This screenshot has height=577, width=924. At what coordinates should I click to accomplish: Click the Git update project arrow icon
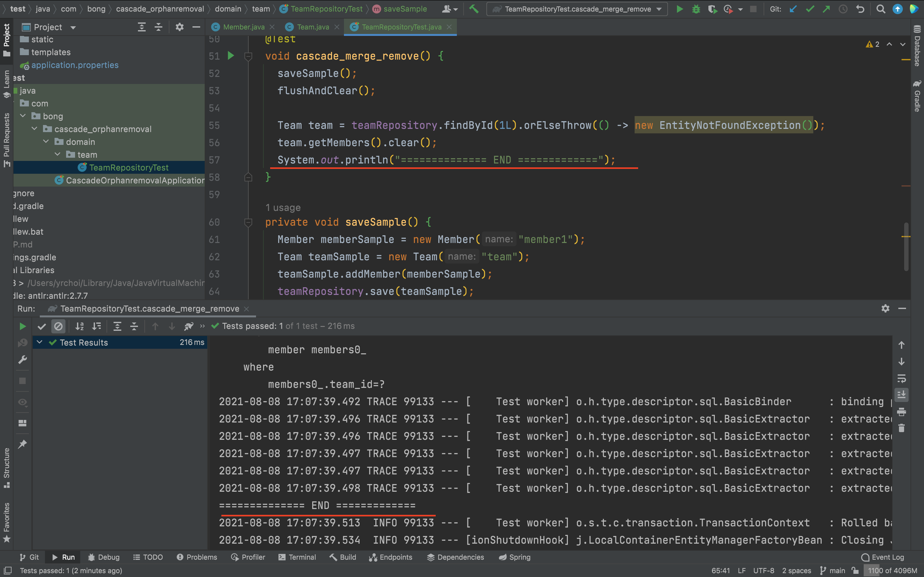793,9
